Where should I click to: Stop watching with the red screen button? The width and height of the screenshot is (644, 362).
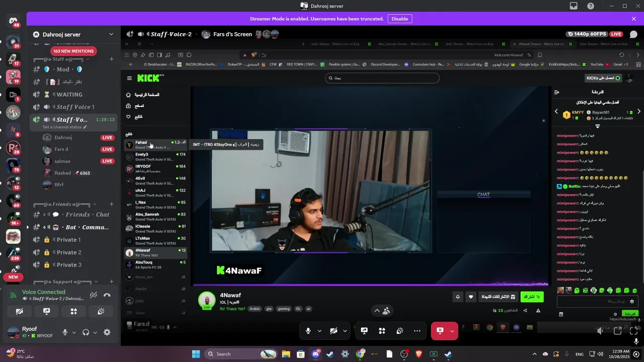coord(440,331)
